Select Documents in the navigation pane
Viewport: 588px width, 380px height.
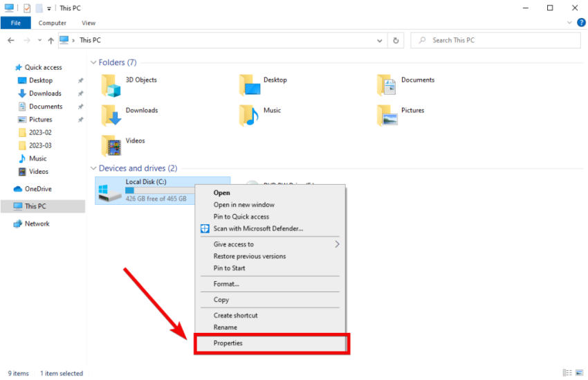(x=46, y=107)
